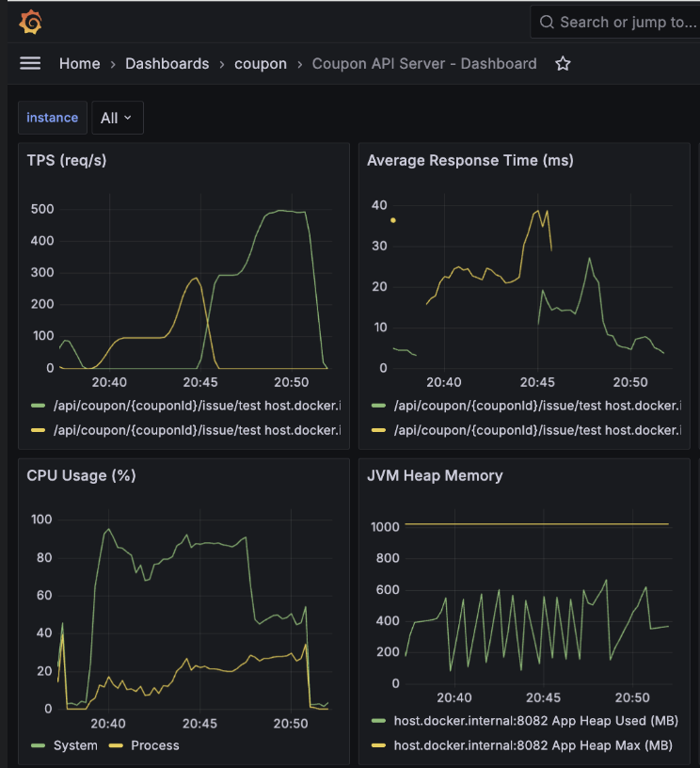700x768 pixels.
Task: Toggle the yellow series legend in TPS panel
Action: 193,430
